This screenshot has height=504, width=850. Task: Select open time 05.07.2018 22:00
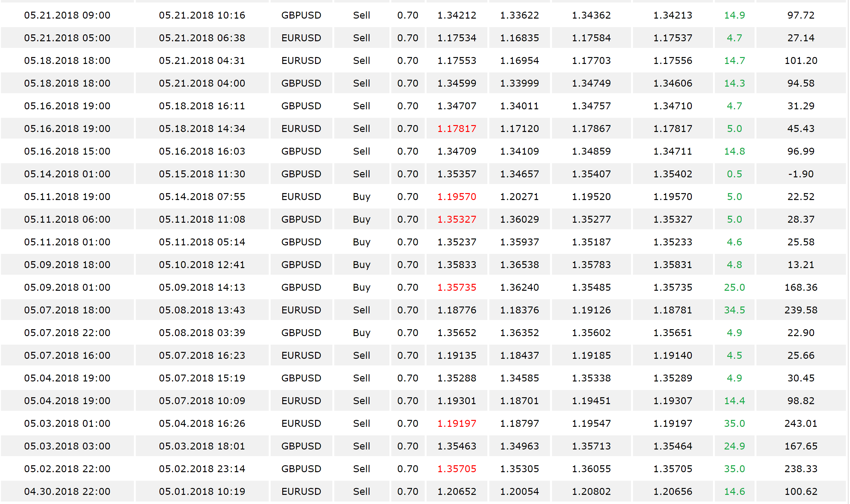67,333
